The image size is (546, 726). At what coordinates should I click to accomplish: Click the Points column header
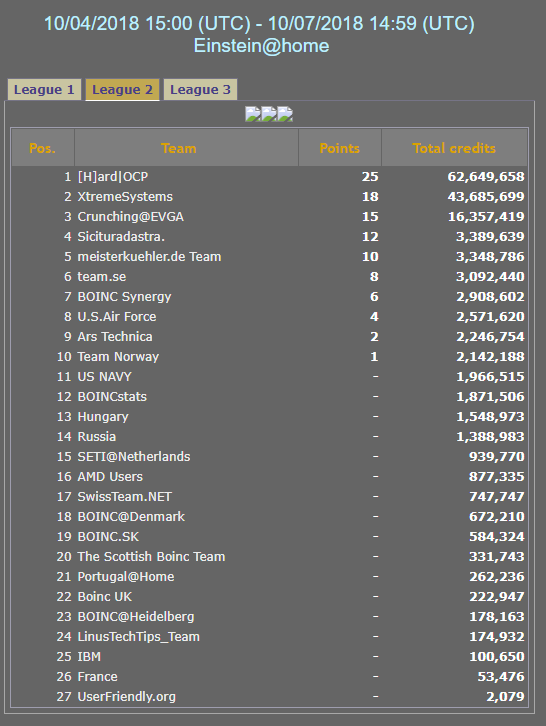point(339,148)
